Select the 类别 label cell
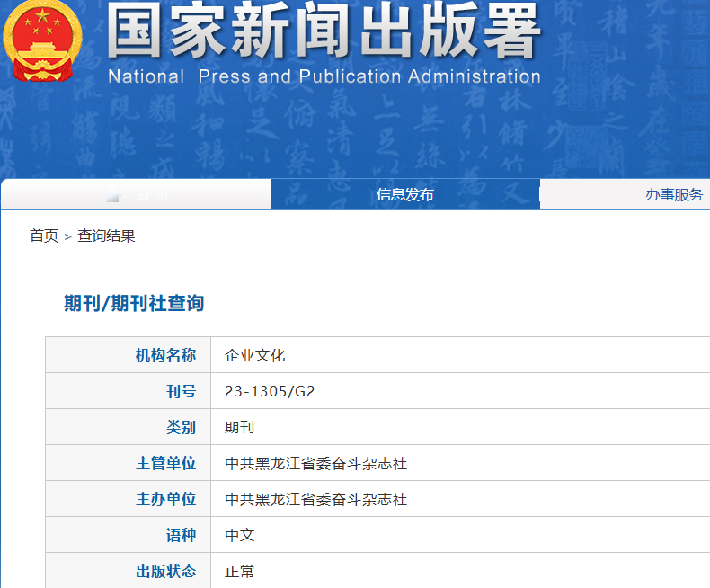Viewport: 710px width, 588px height. [x=129, y=427]
